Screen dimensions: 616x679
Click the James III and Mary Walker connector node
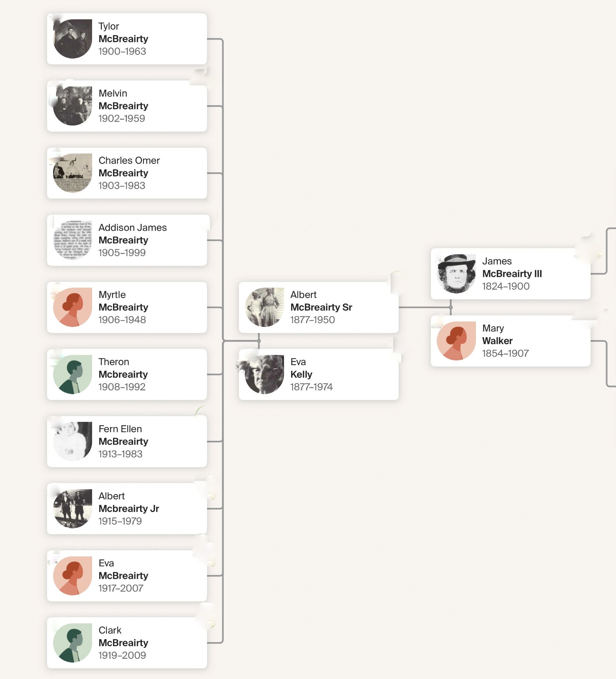click(x=450, y=307)
